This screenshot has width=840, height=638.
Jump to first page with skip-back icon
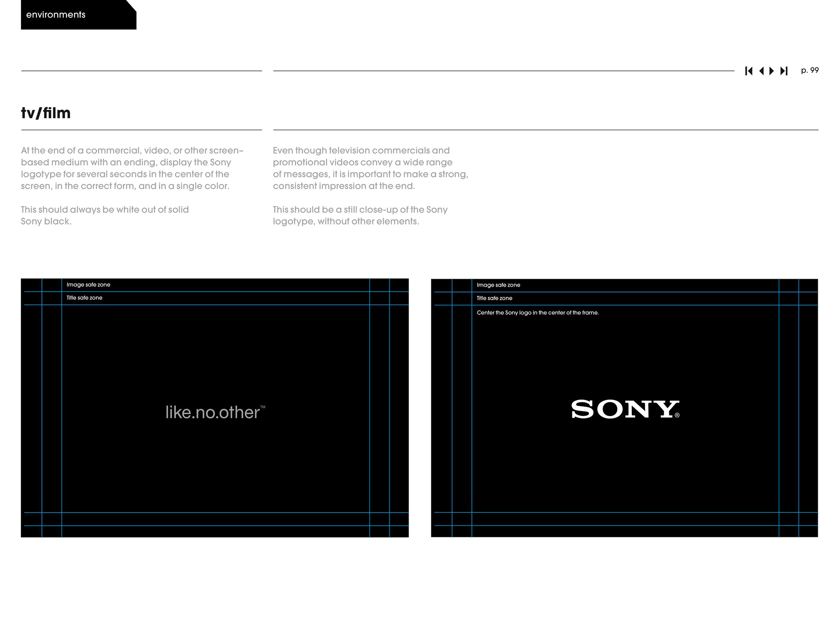click(749, 71)
